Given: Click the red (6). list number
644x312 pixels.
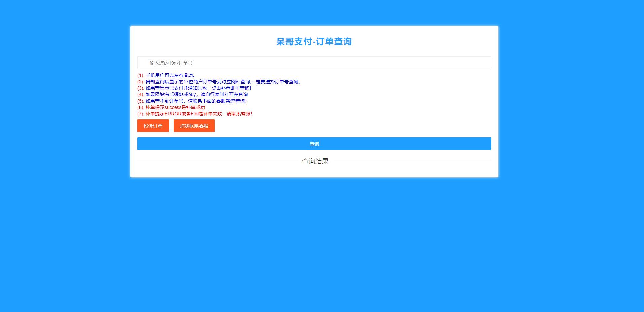Looking at the screenshot, I should pyautogui.click(x=141, y=108).
